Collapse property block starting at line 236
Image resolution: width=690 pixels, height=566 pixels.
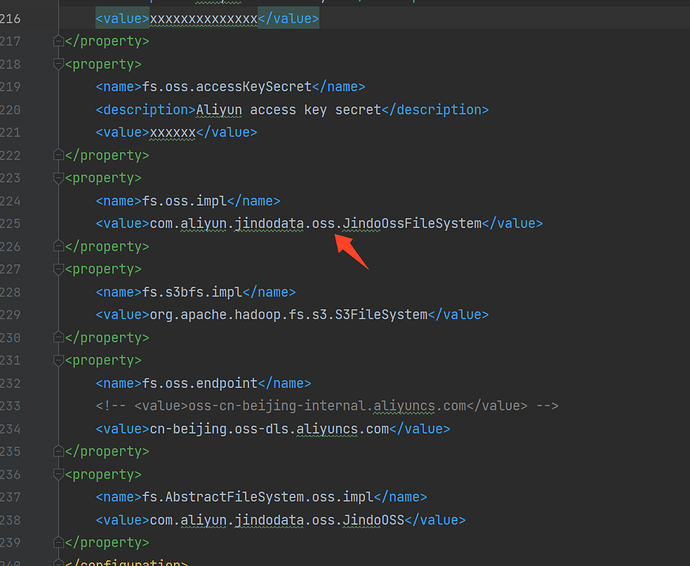58,474
